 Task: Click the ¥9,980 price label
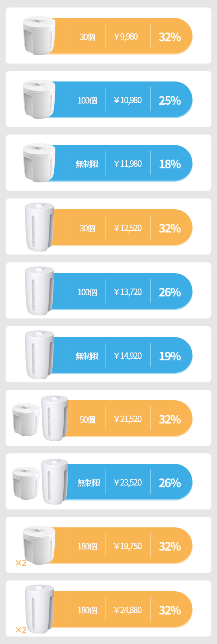coord(126,37)
